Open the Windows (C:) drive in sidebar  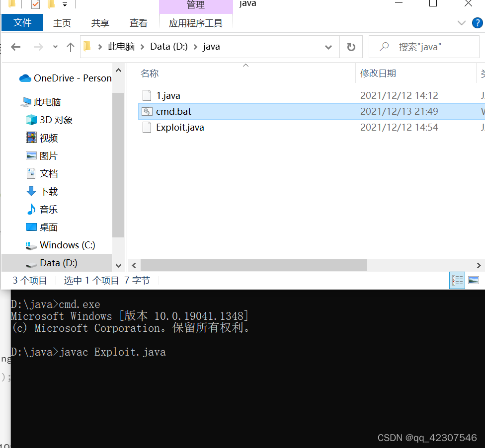coord(60,245)
